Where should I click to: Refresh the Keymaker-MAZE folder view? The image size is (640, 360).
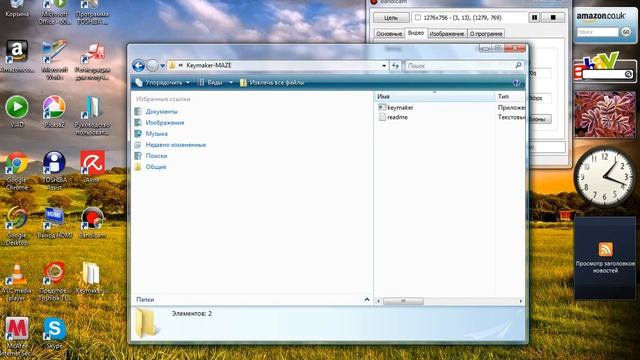[395, 65]
